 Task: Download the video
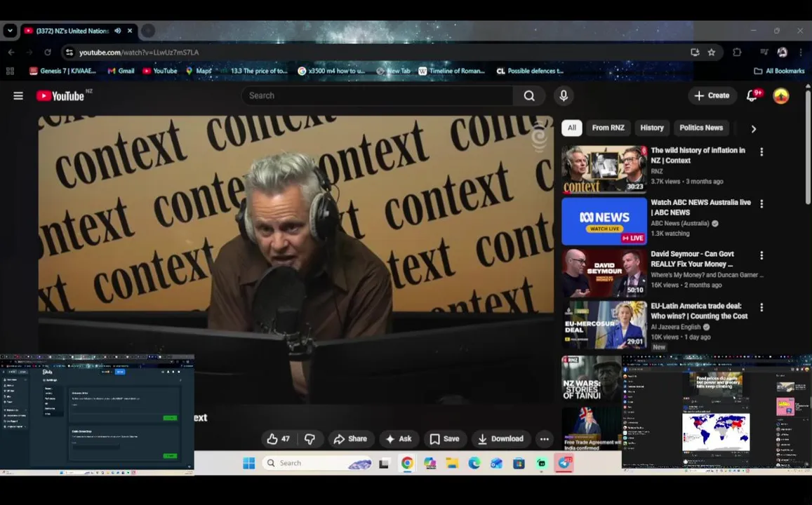pyautogui.click(x=501, y=439)
